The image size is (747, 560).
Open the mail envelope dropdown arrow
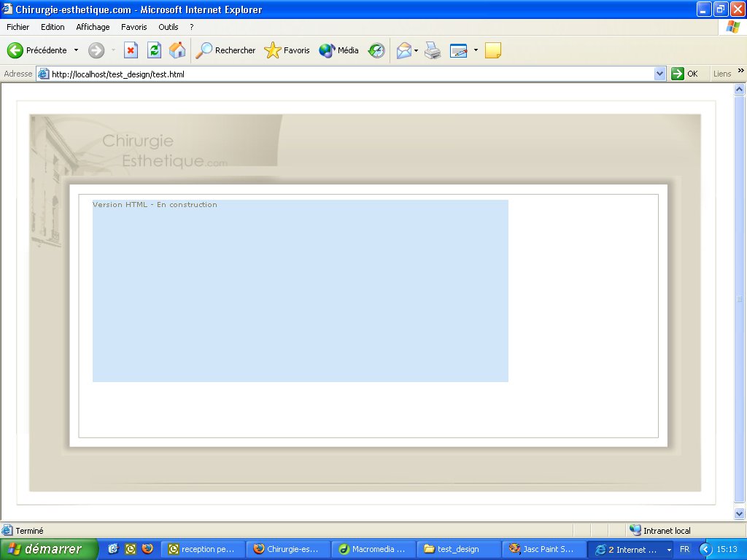(x=416, y=50)
